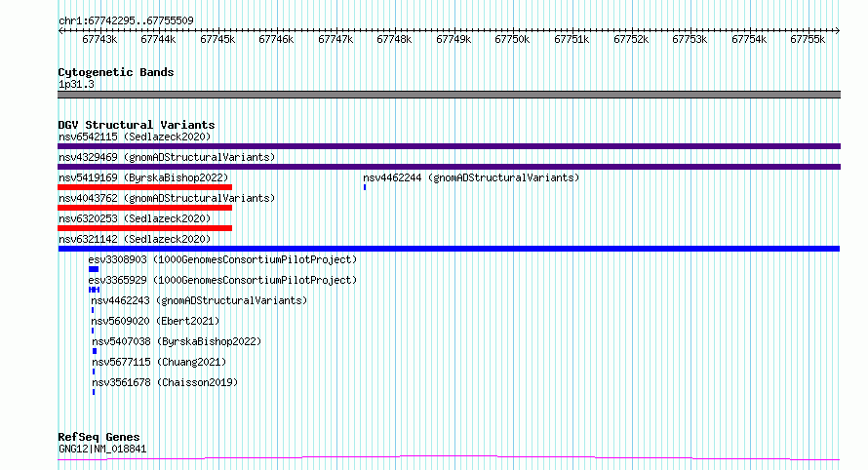Click the 67754k ruler tick label
868x470 pixels.
point(749,40)
